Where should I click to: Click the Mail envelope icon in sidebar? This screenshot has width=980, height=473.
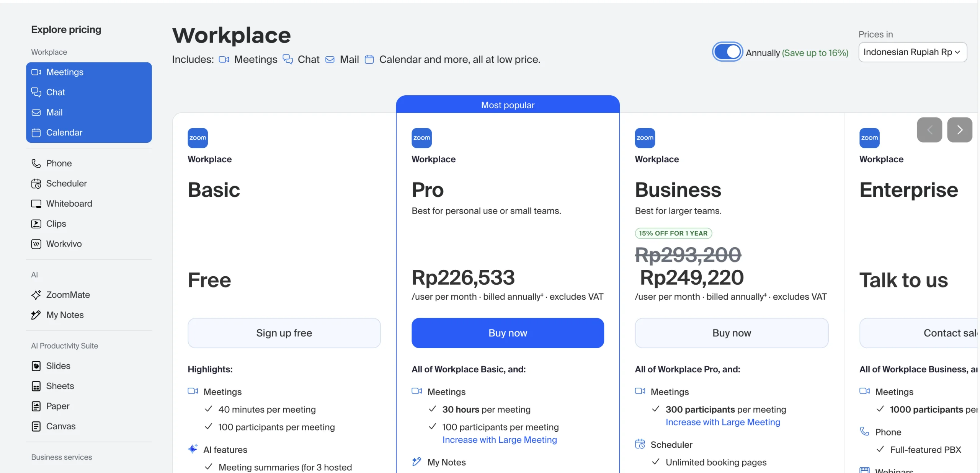(36, 113)
